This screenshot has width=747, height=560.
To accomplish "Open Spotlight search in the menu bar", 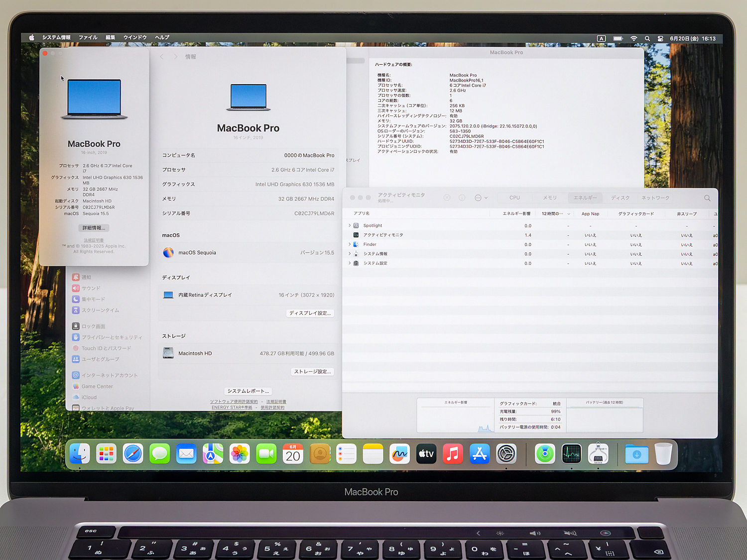I will pyautogui.click(x=647, y=38).
